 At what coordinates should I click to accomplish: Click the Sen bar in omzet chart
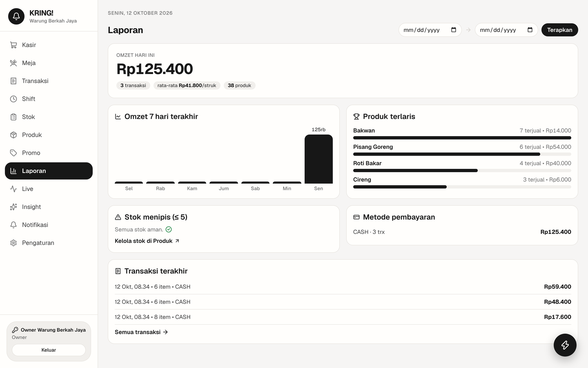pos(318,159)
